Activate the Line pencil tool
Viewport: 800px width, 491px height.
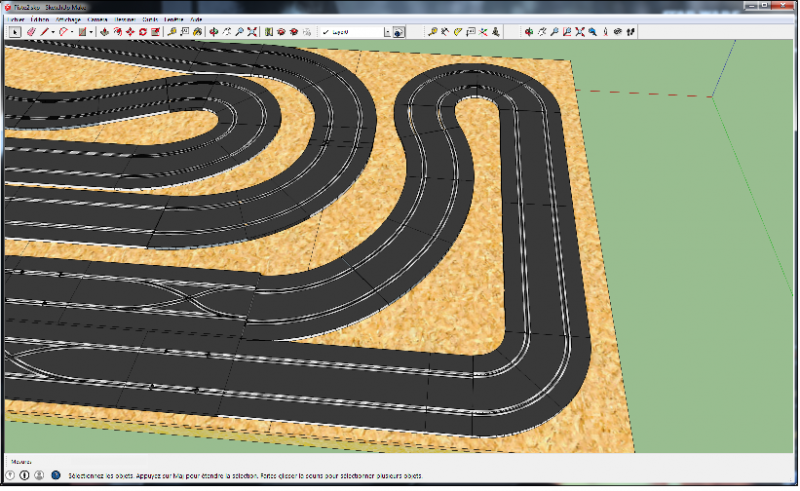tap(43, 32)
